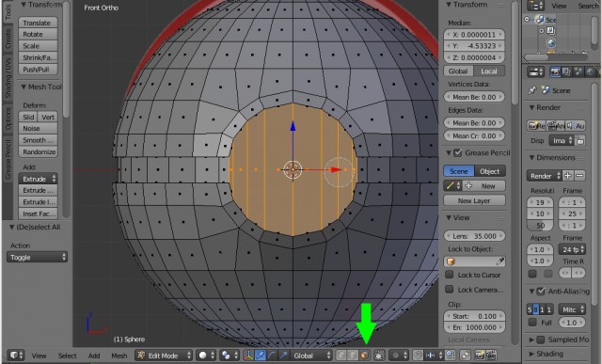
Task: Switch to the Options tab
Action: [8, 119]
